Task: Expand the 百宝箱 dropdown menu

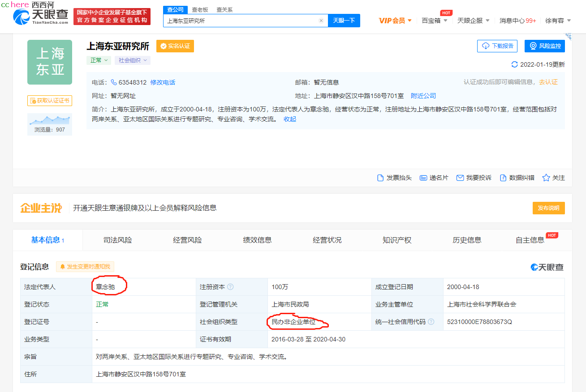Action: coord(435,21)
